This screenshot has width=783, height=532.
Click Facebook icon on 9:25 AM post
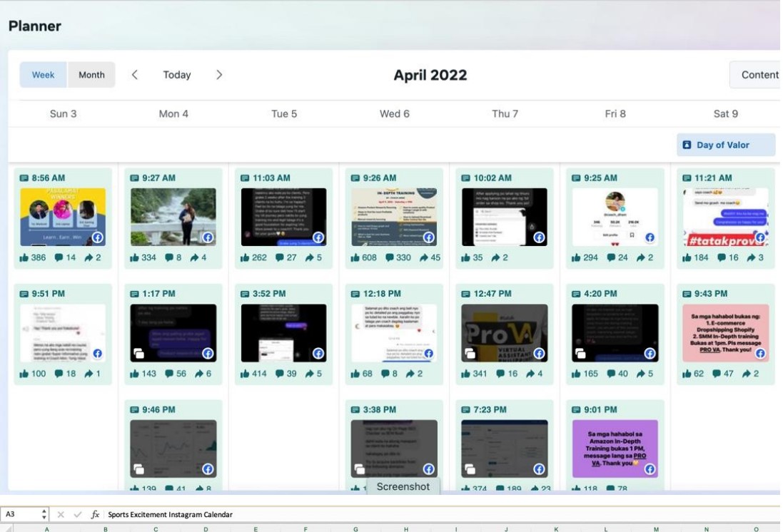coord(650,237)
